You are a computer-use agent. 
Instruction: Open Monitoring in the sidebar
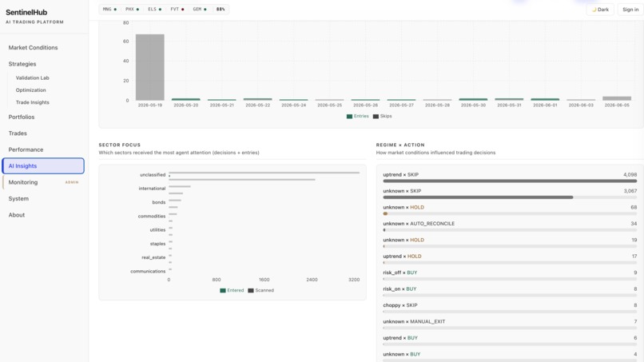click(x=23, y=182)
